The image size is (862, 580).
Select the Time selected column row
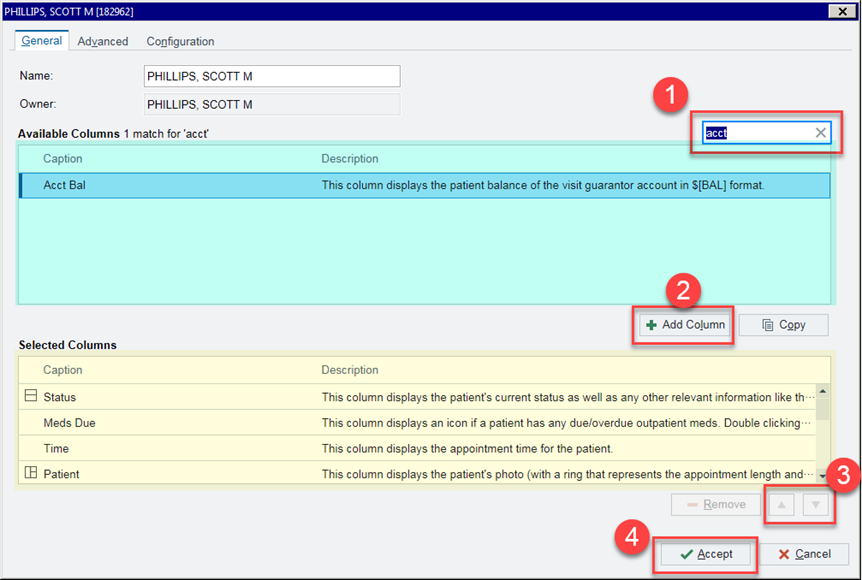(x=418, y=449)
